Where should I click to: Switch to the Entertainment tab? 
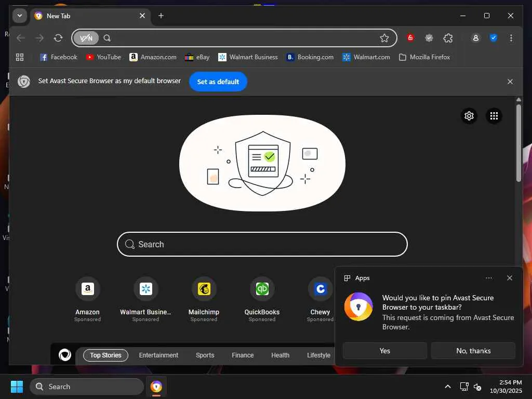pos(158,355)
